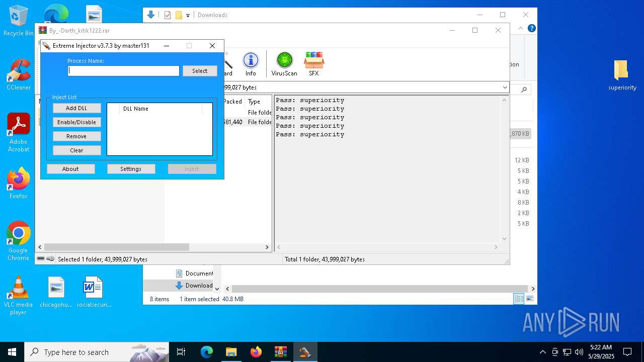Image resolution: width=644 pixels, height=362 pixels.
Task: Open quick access toolbar customize dropdown
Action: [x=188, y=16]
